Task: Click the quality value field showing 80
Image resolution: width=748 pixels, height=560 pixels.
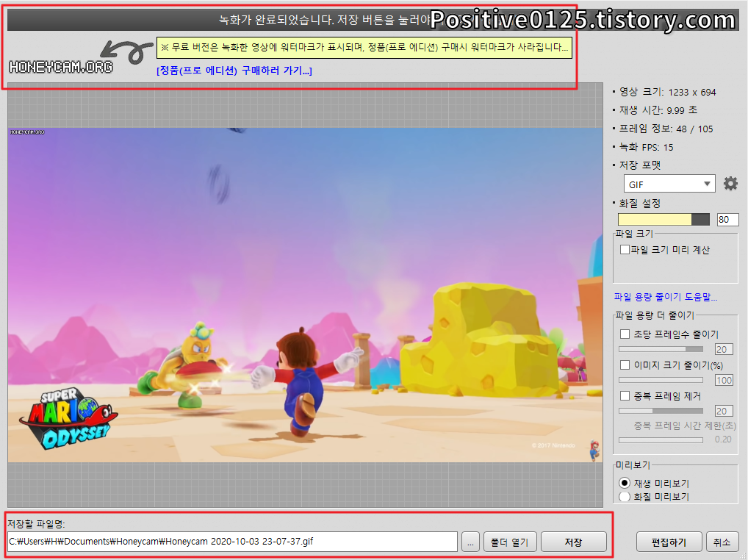Action: click(727, 220)
